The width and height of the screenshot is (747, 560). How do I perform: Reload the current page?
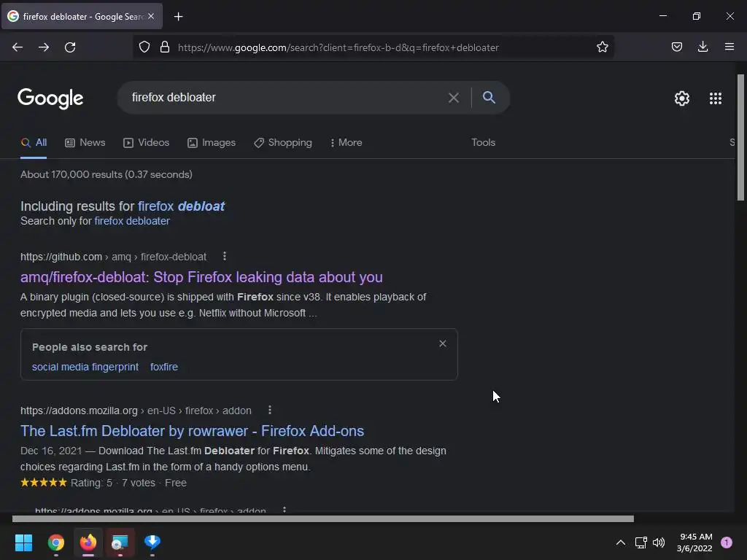(70, 47)
